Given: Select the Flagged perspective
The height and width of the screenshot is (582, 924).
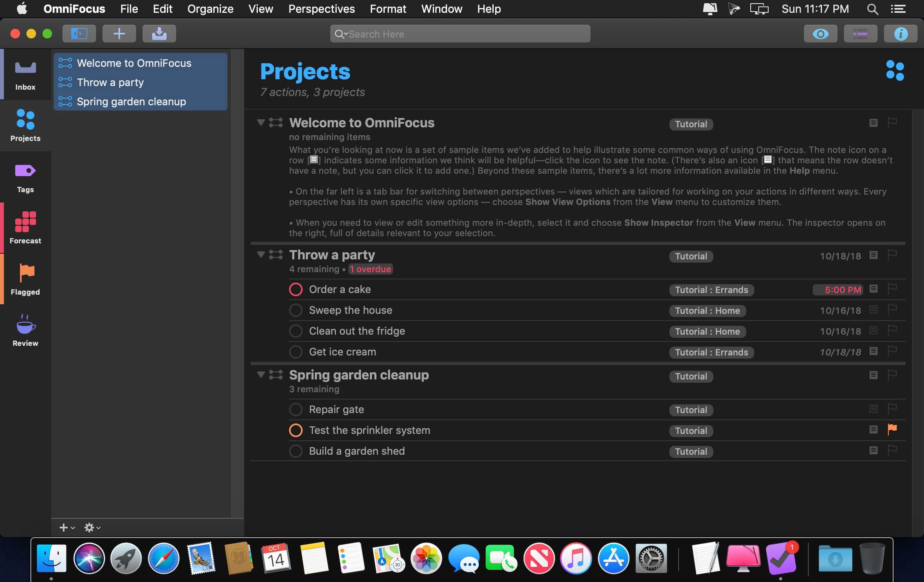Looking at the screenshot, I should (x=25, y=279).
